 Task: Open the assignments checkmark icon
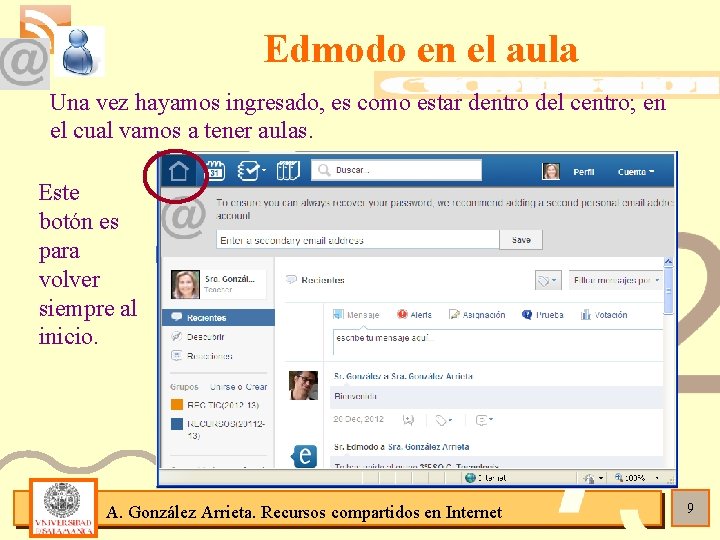click(x=250, y=171)
